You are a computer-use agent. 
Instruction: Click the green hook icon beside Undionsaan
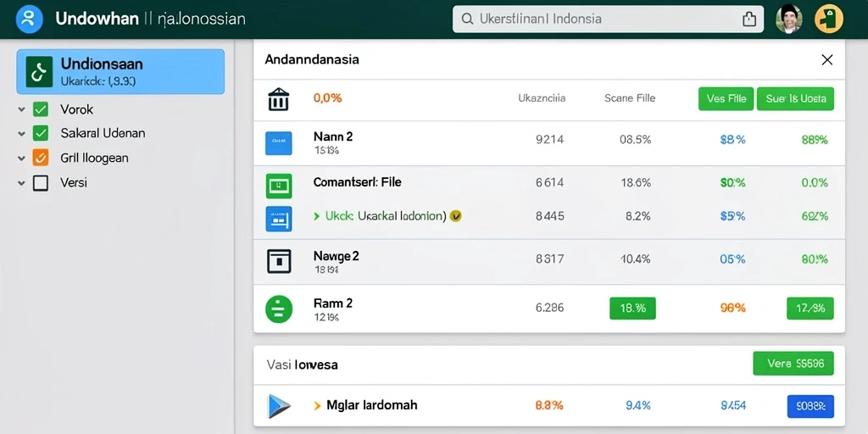[39, 71]
